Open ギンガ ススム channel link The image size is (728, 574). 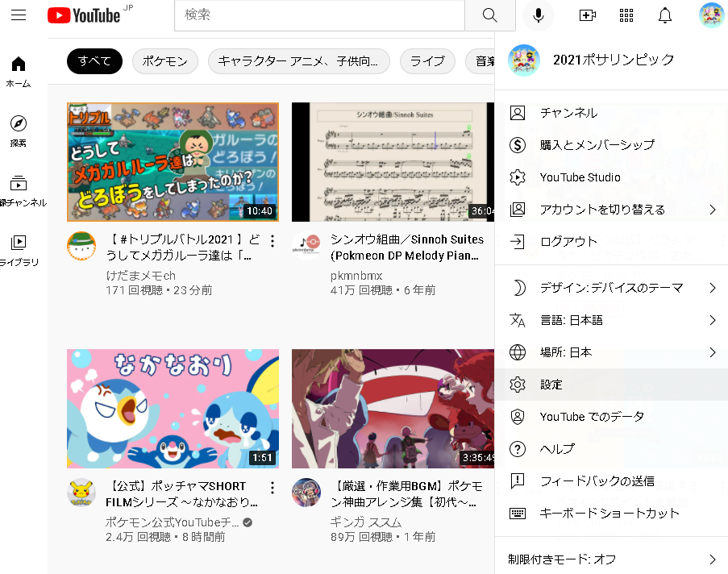[366, 522]
